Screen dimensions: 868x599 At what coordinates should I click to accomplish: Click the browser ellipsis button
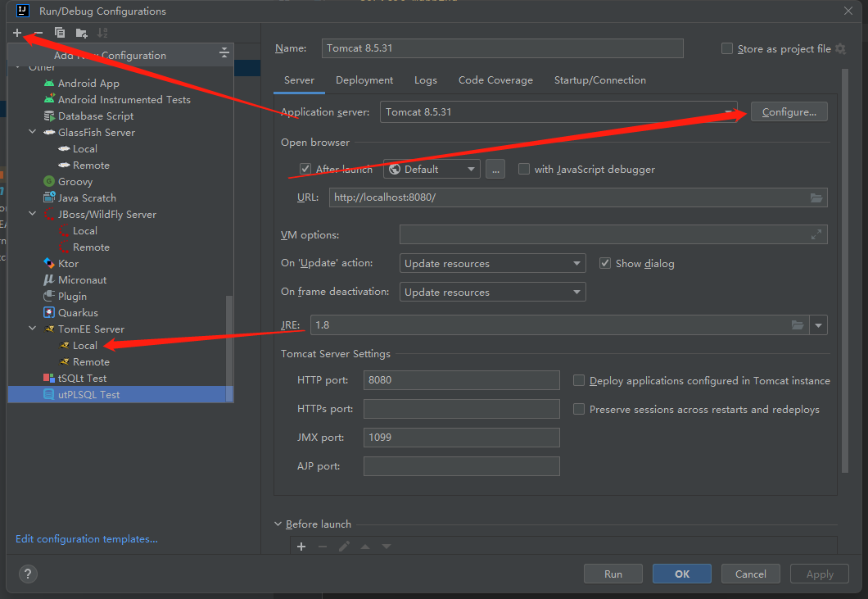495,169
